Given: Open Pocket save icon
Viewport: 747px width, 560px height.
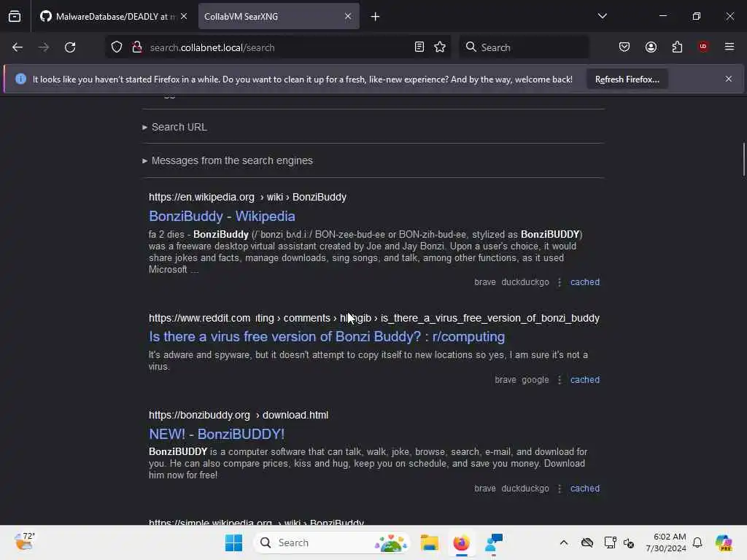Looking at the screenshot, I should point(624,47).
